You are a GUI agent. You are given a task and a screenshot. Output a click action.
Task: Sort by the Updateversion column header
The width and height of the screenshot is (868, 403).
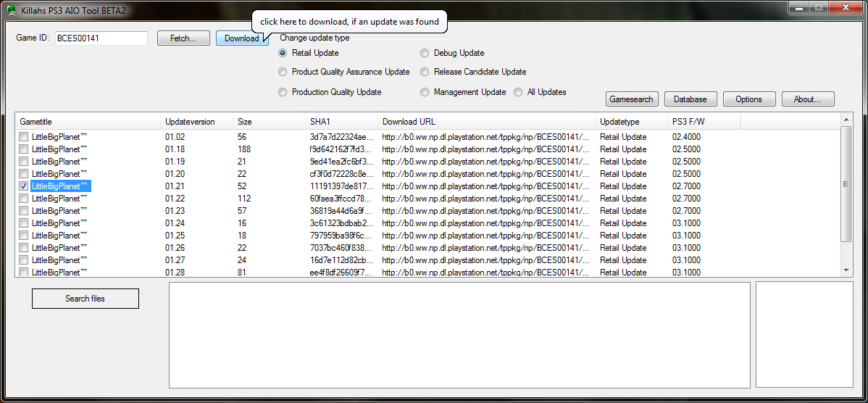click(197, 121)
